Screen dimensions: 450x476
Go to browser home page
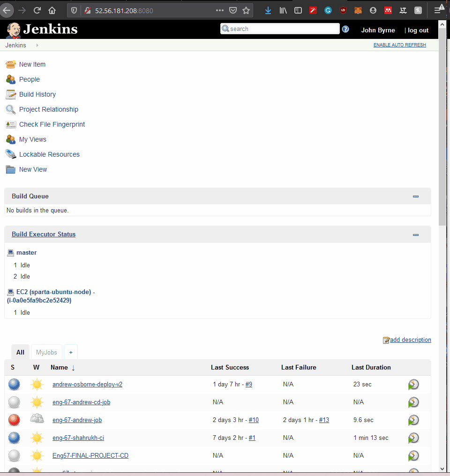tap(52, 11)
